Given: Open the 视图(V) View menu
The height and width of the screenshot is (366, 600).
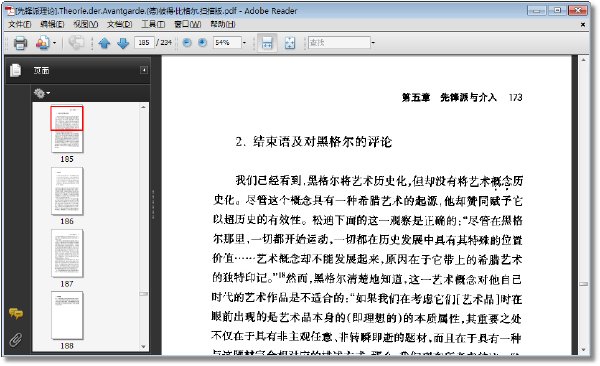Looking at the screenshot, I should click(x=85, y=25).
